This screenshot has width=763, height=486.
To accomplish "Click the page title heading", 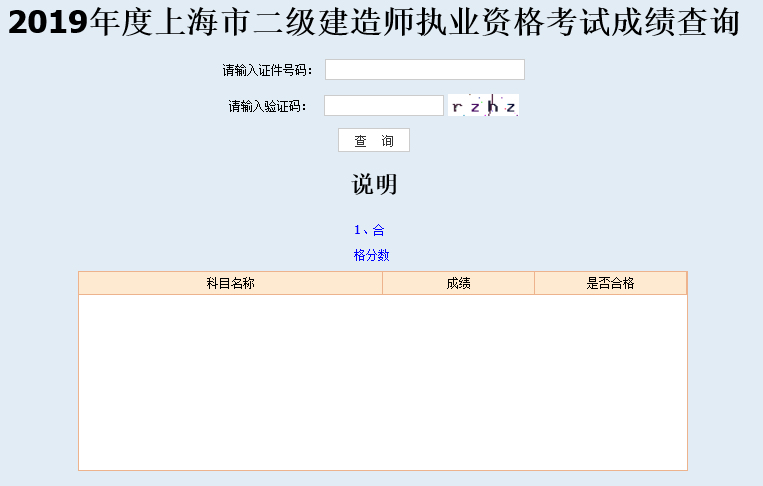I will (x=374, y=23).
